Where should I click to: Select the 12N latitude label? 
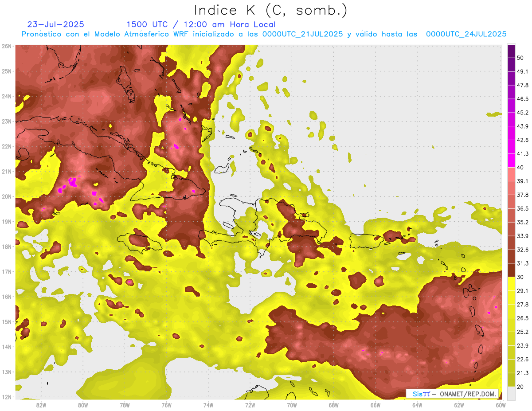[6, 397]
